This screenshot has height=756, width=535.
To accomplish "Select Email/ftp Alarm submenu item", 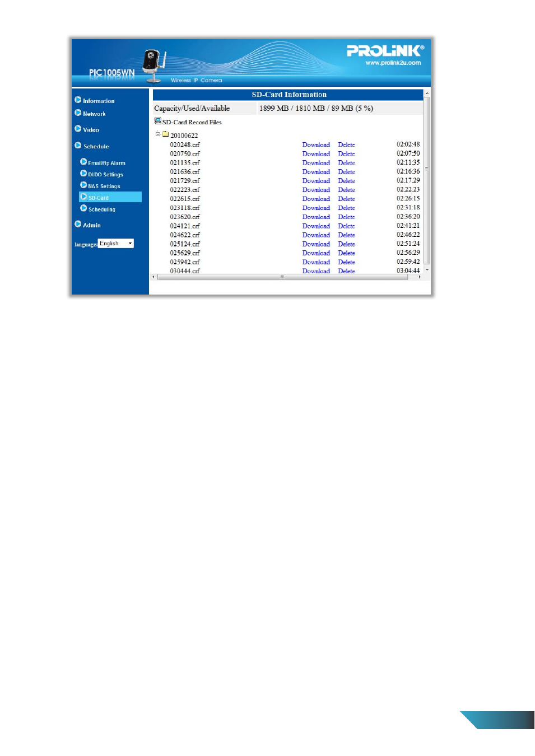I will [106, 163].
